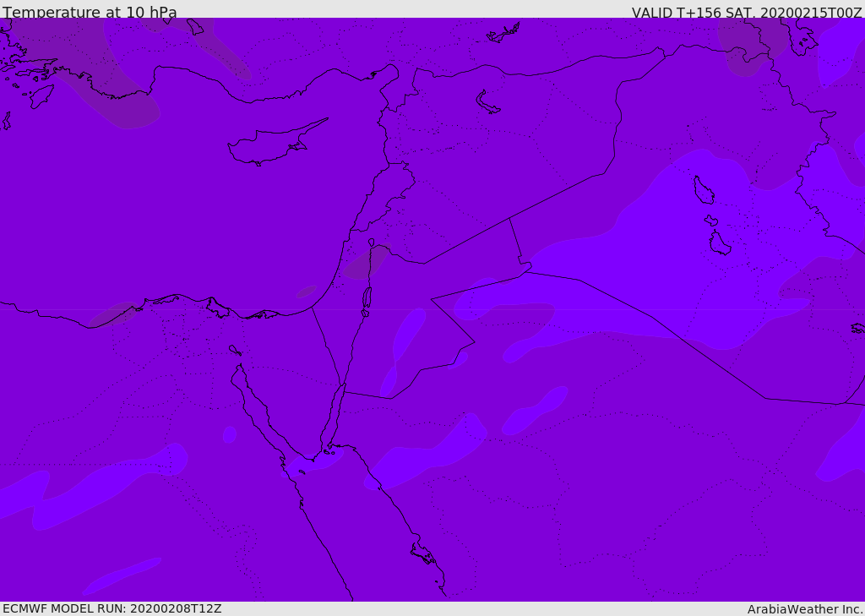Click the 'VALID T+156 SAT. 20200215T00Z' label
This screenshot has width=865, height=616.
point(747,12)
